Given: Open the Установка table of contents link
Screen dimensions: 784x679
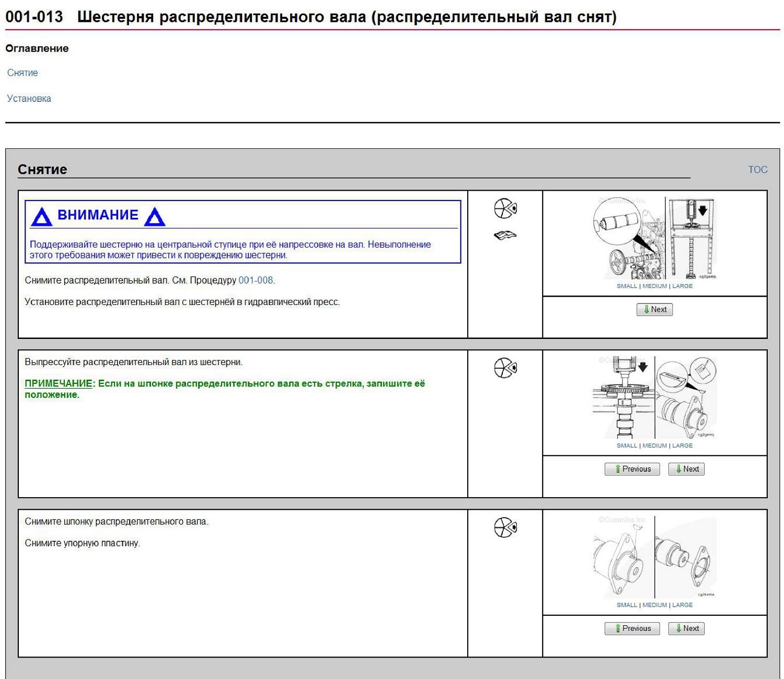Looking at the screenshot, I should click(29, 98).
